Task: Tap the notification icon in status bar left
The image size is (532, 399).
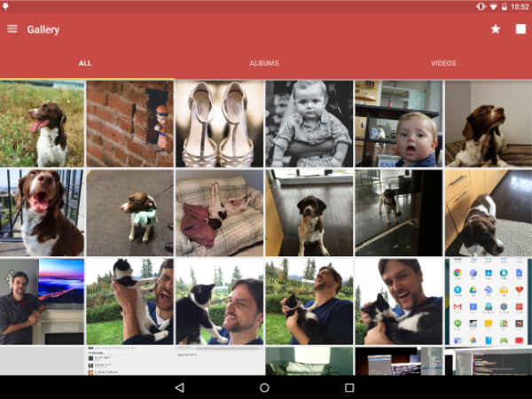Action: [x=5, y=7]
